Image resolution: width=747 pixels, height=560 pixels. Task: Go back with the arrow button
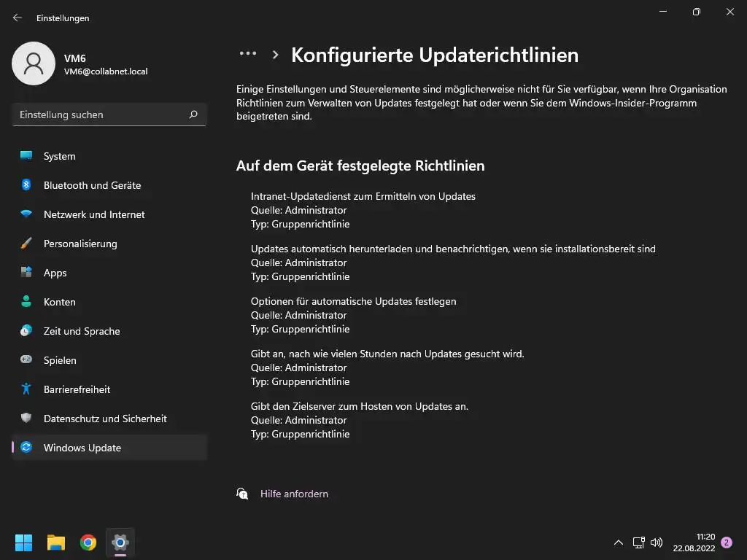18,17
